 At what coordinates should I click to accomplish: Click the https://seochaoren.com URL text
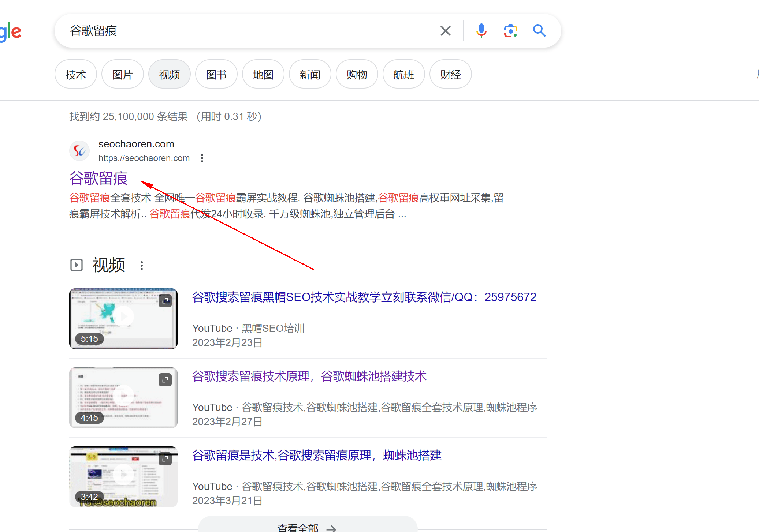coord(144,158)
